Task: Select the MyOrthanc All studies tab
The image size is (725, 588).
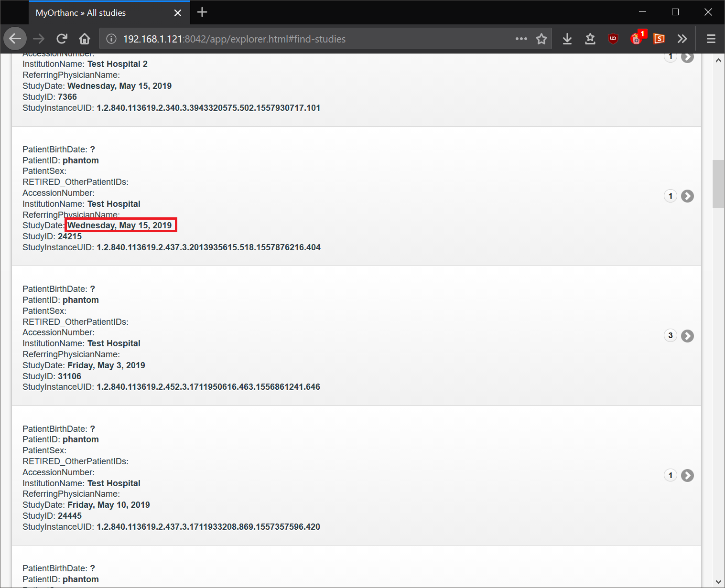Action: pos(109,13)
